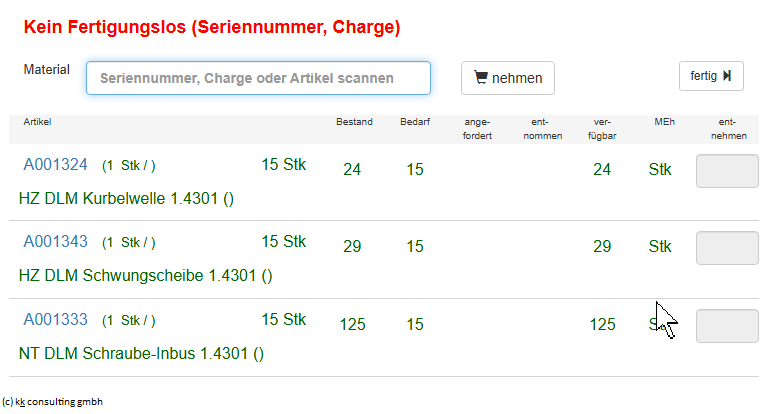Click the Bestand column header

pos(354,122)
